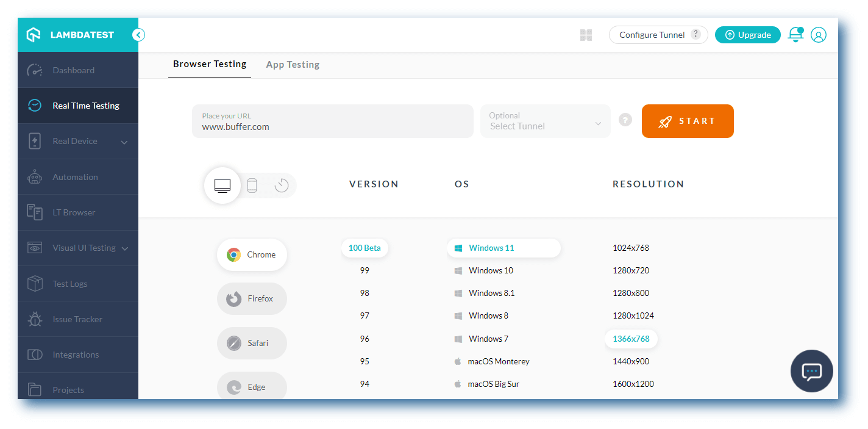Switch to the Firefox browser

252,298
